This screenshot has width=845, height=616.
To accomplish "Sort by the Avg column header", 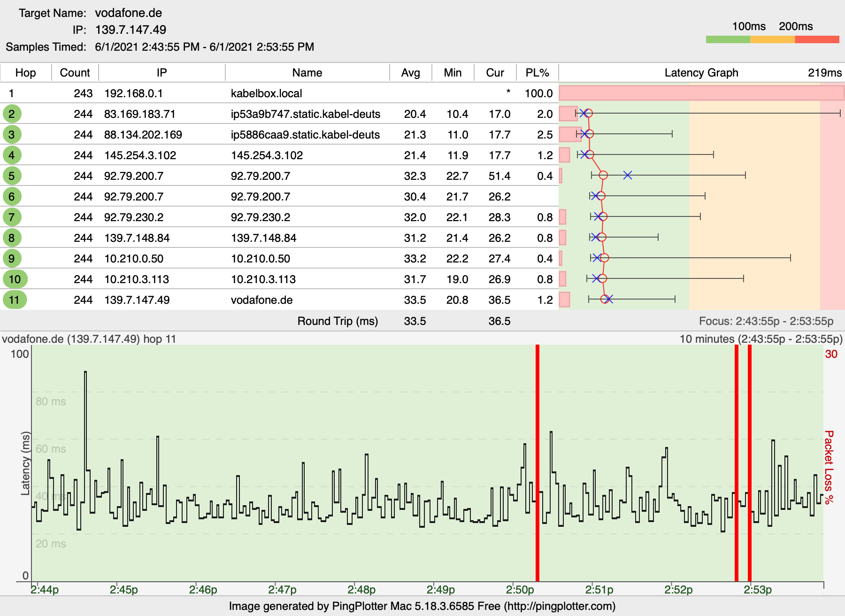I will click(410, 73).
